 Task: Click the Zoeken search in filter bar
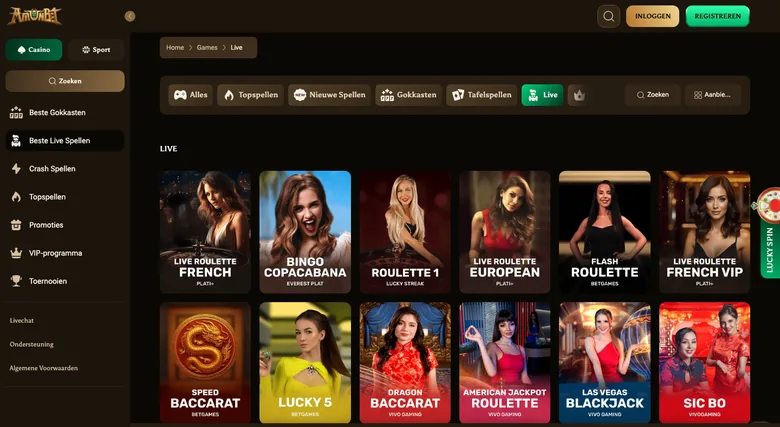coord(653,95)
